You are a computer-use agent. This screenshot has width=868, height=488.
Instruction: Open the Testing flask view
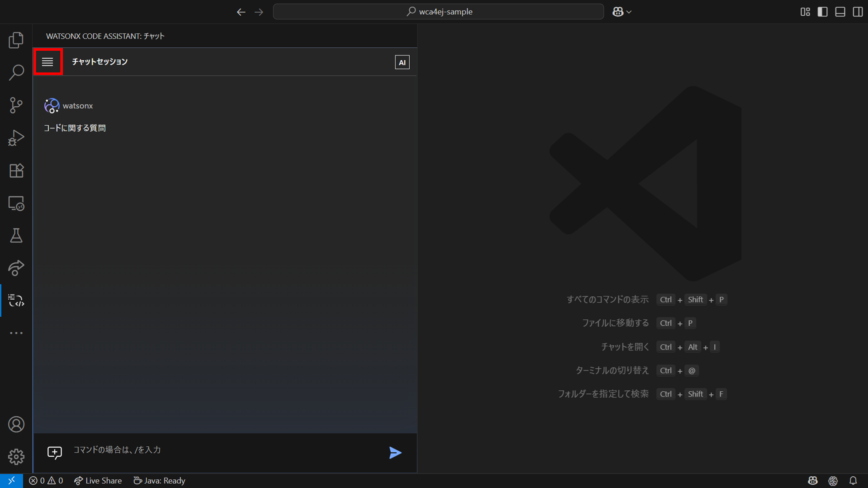tap(16, 236)
